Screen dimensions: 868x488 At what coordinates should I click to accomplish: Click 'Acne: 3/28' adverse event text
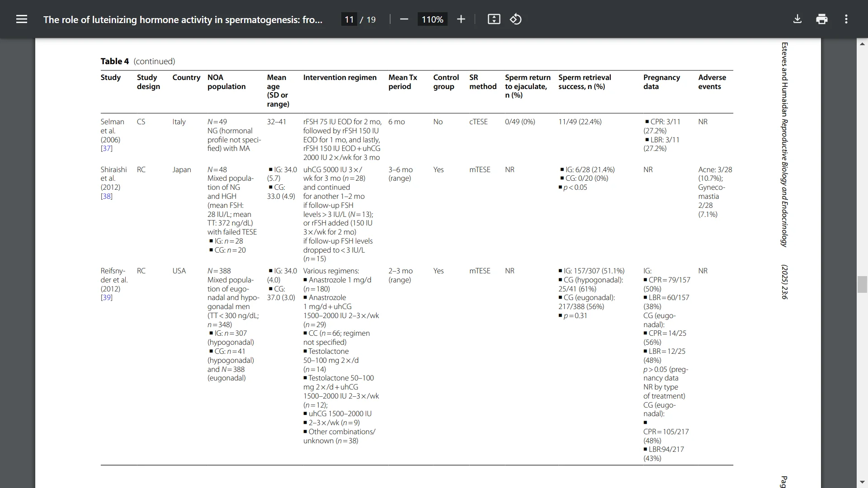[x=715, y=169]
